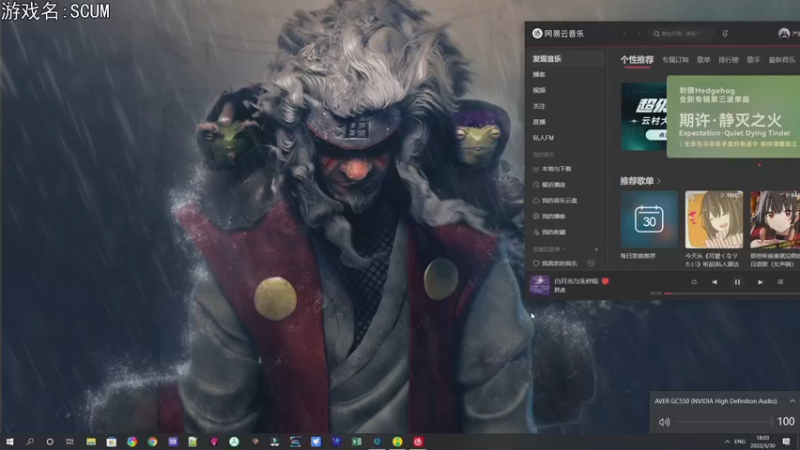The width and height of the screenshot is (800, 450).
Task: Expand the AVER GC550 audio device list
Action: (792, 401)
